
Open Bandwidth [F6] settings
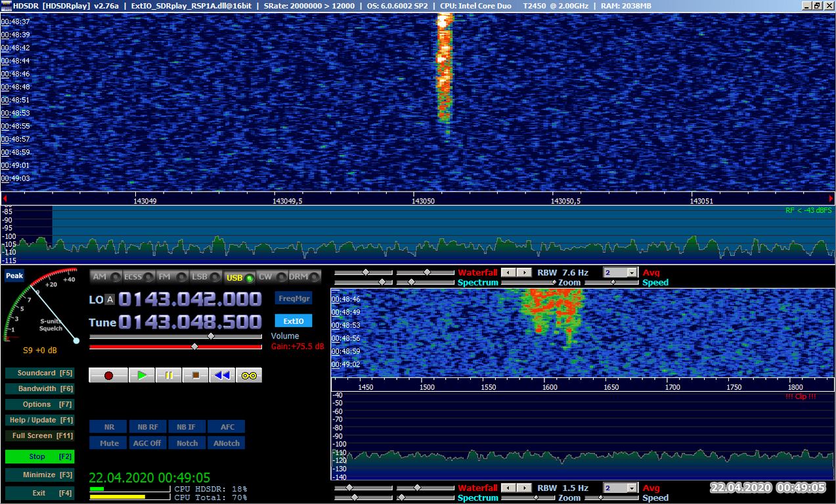coord(39,388)
